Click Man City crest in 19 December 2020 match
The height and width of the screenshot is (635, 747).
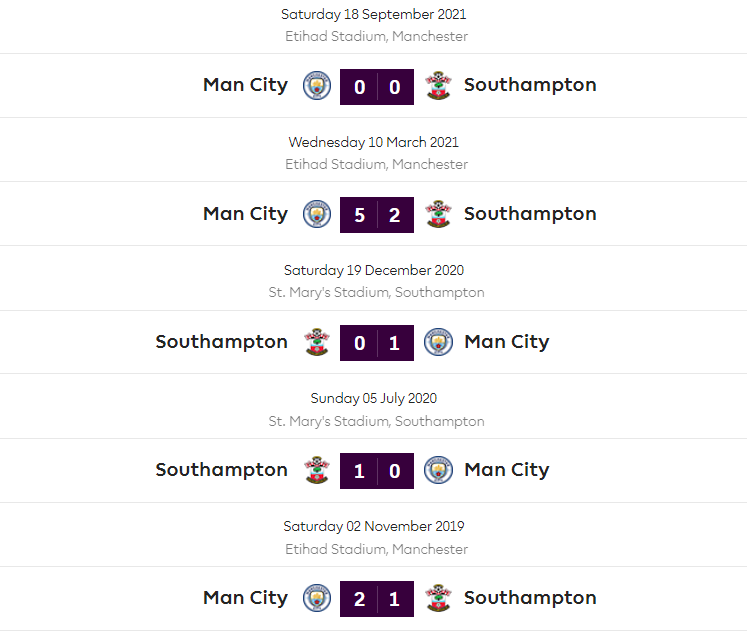coord(438,342)
